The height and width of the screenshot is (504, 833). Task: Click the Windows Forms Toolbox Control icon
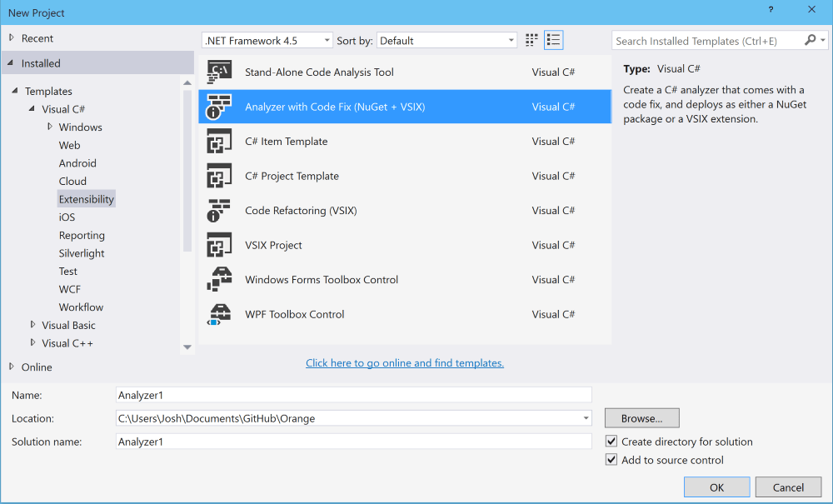click(x=219, y=279)
